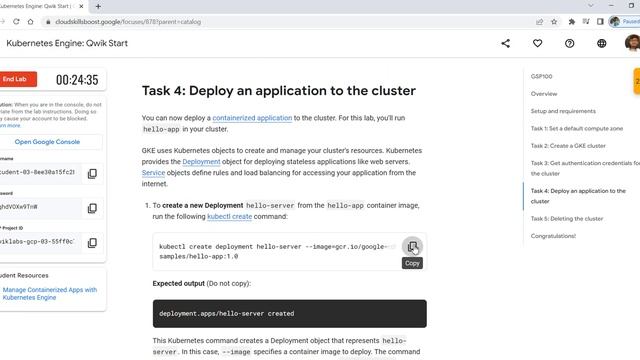Select the username field text
Screen dimensions: 640x360
[37, 172]
